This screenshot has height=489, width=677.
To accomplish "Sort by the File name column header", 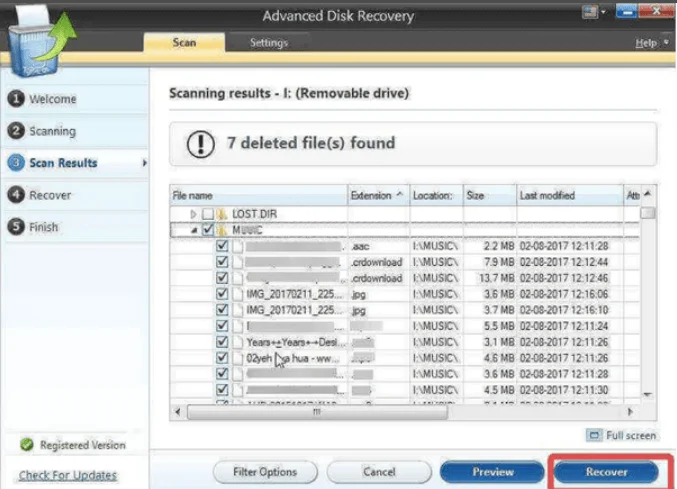I will 259,196.
